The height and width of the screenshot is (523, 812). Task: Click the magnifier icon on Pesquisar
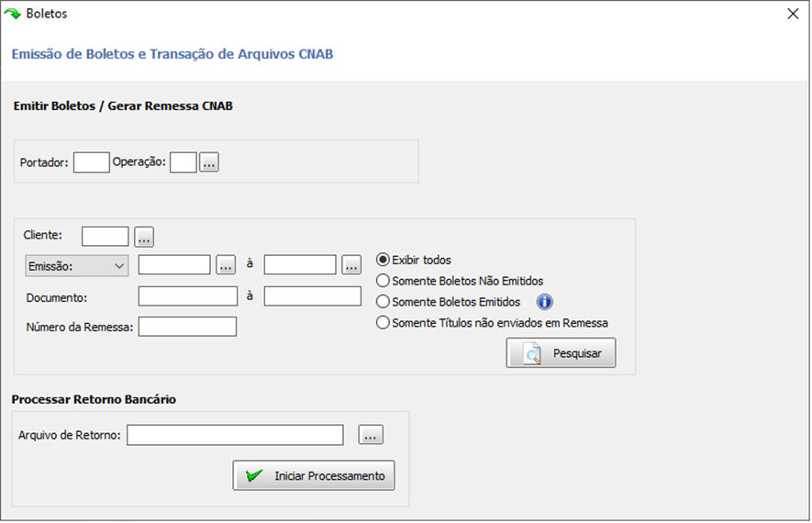pyautogui.click(x=532, y=353)
